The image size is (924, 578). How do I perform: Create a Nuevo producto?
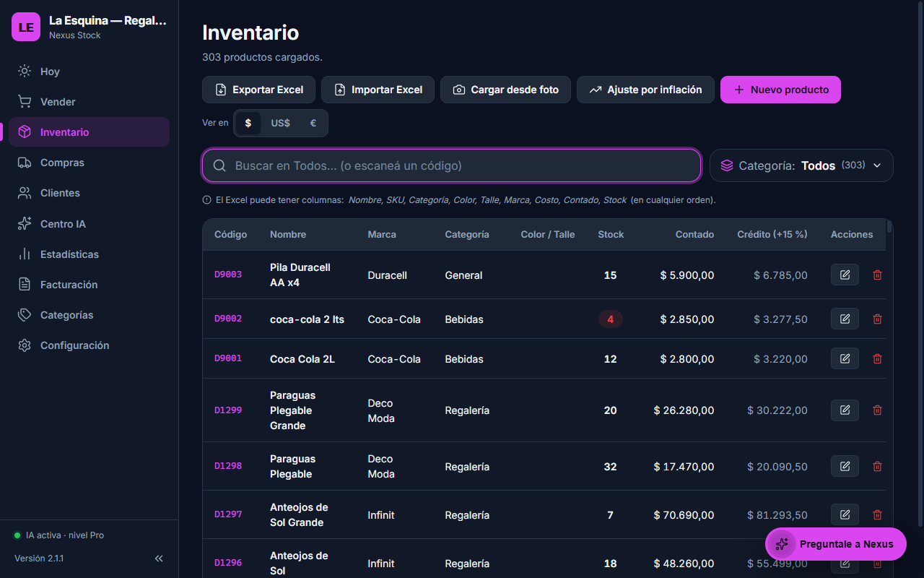pos(780,90)
